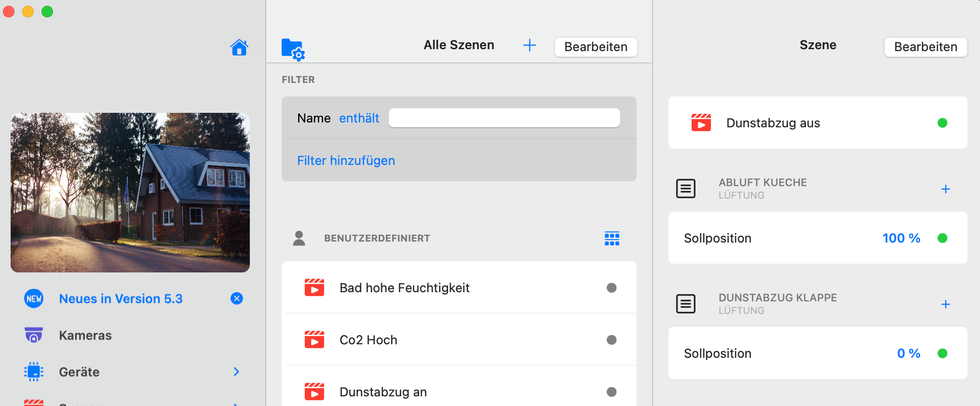980x406 pixels.
Task: Open the 'enthält' filter condition dropdown
Action: (x=359, y=118)
